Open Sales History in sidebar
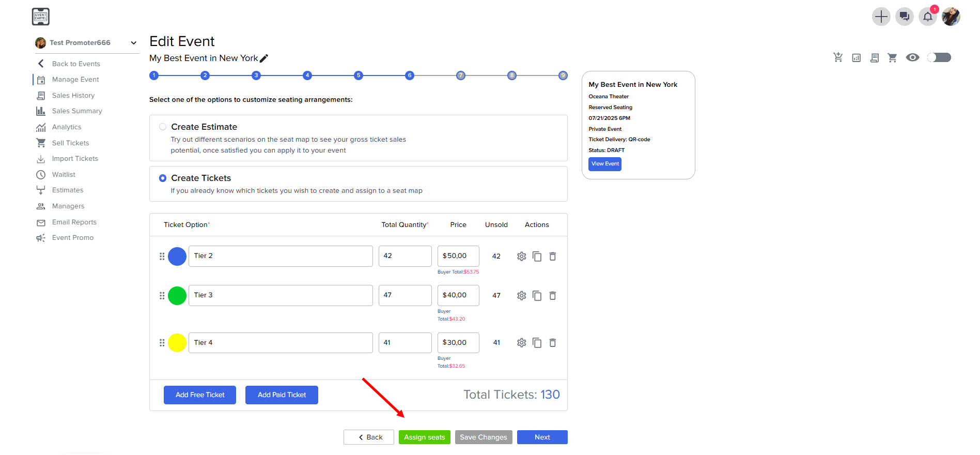This screenshot has height=455, width=980. pyautogui.click(x=73, y=96)
